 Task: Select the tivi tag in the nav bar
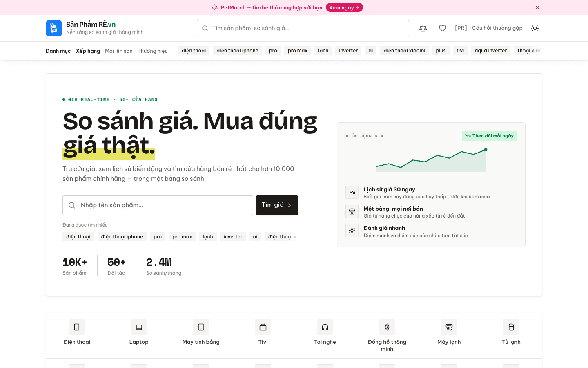click(x=460, y=51)
